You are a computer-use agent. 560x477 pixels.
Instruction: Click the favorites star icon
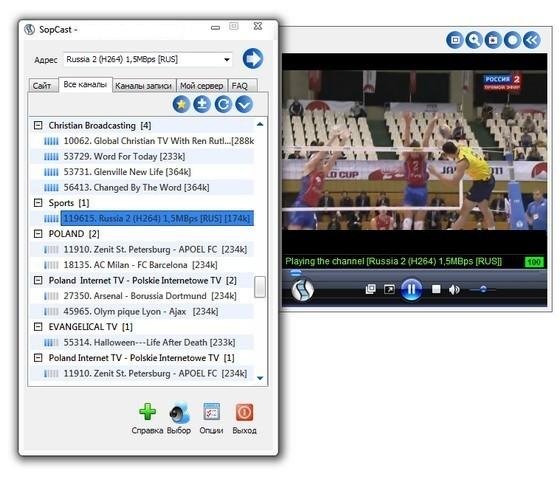coord(181,105)
